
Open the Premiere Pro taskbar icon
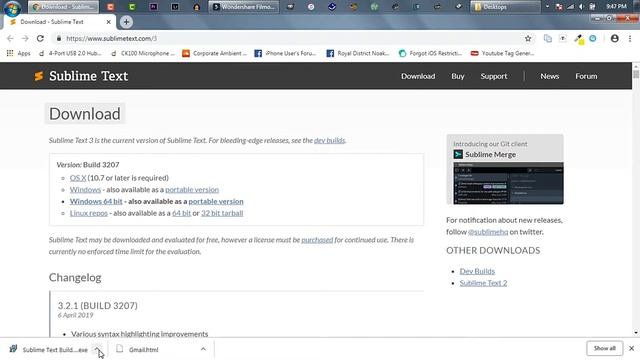[153, 7]
